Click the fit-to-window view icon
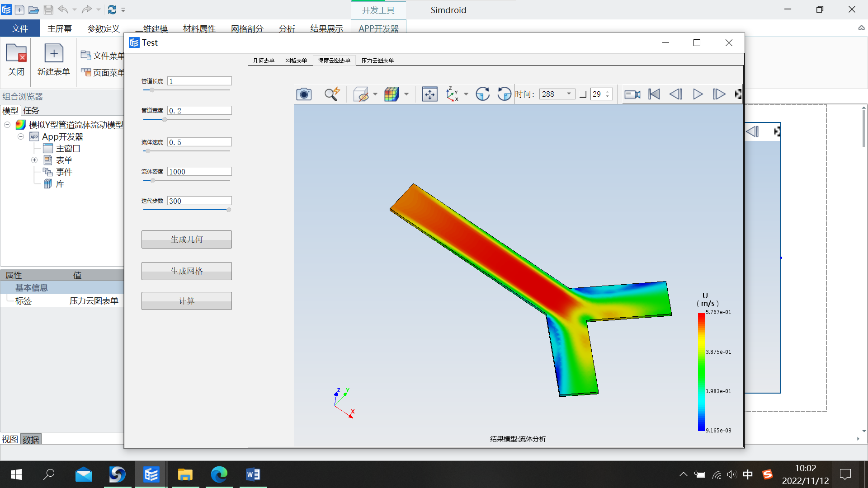Screen dimensions: 868x488 (429, 94)
